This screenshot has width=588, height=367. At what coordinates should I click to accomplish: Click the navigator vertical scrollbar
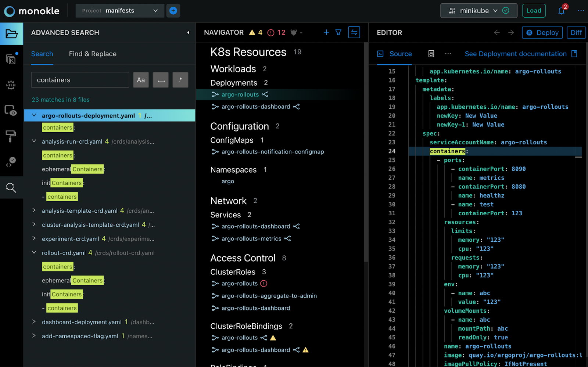(366, 152)
